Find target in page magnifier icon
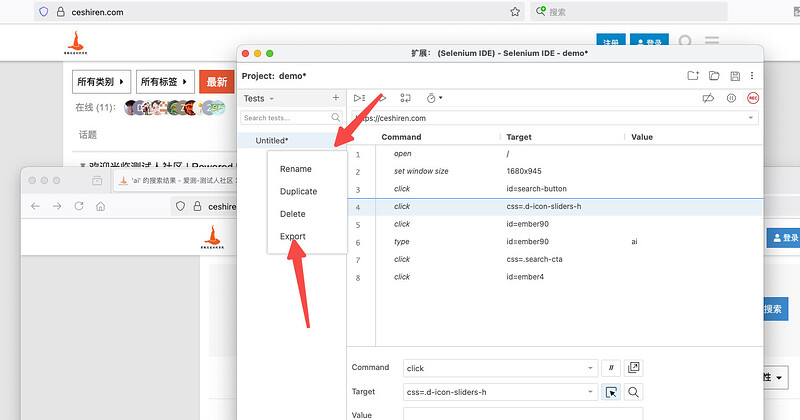Image resolution: width=800 pixels, height=420 pixels. 633,392
